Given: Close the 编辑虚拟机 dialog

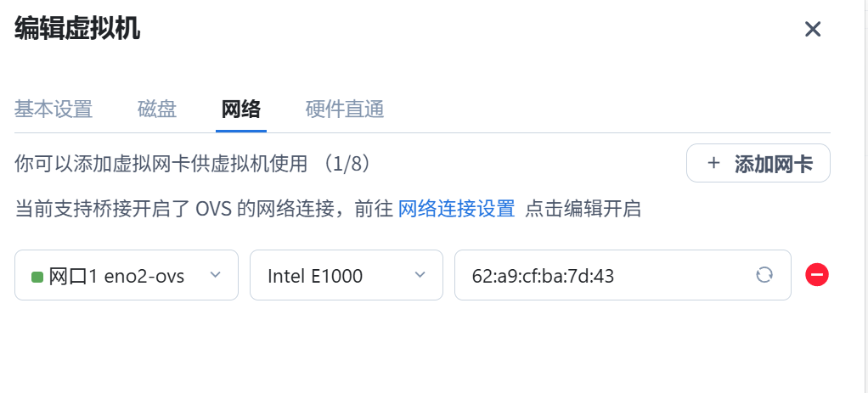Looking at the screenshot, I should (813, 29).
